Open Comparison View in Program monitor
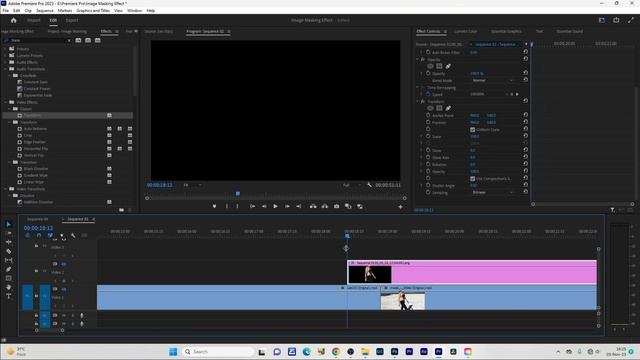The image size is (640, 360). [348, 207]
